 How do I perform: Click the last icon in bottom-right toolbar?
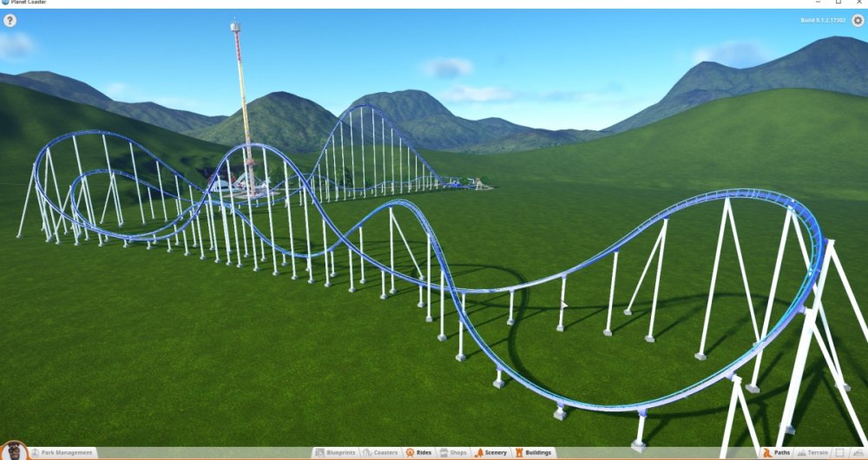coord(858,453)
